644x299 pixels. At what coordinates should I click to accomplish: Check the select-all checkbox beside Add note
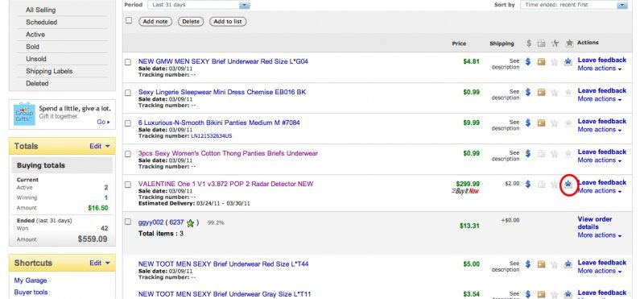pyautogui.click(x=129, y=20)
